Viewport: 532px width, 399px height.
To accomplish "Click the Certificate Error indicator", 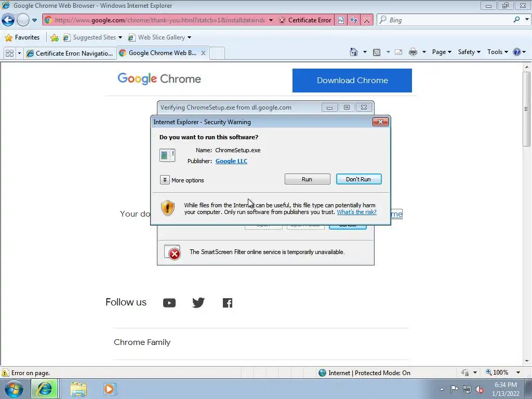I will [304, 20].
